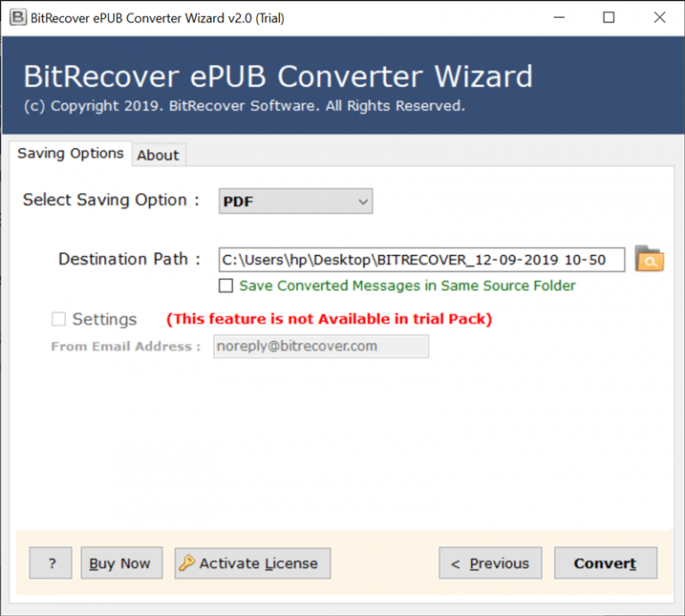Open help with the ? button
Screen dimensions: 685x616
[x=51, y=563]
